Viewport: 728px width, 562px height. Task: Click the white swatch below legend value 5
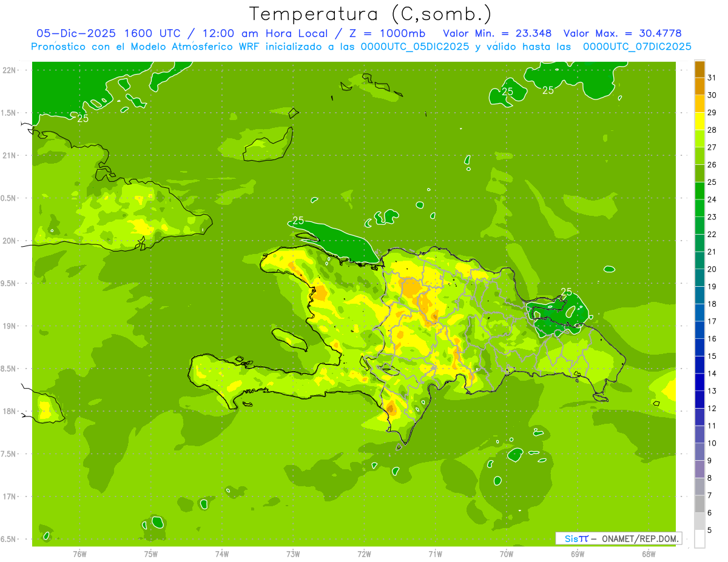click(x=699, y=539)
